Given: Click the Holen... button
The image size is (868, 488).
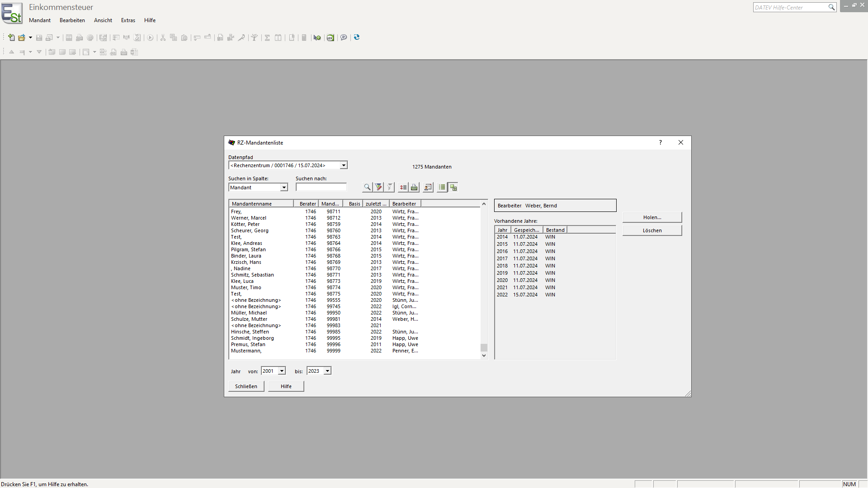Looking at the screenshot, I should tap(652, 217).
